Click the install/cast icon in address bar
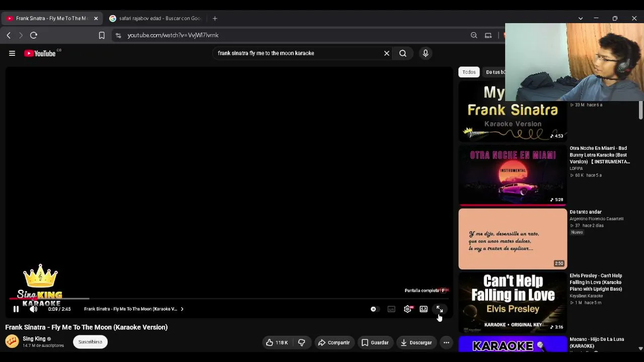This screenshot has height=362, width=644. 488,35
